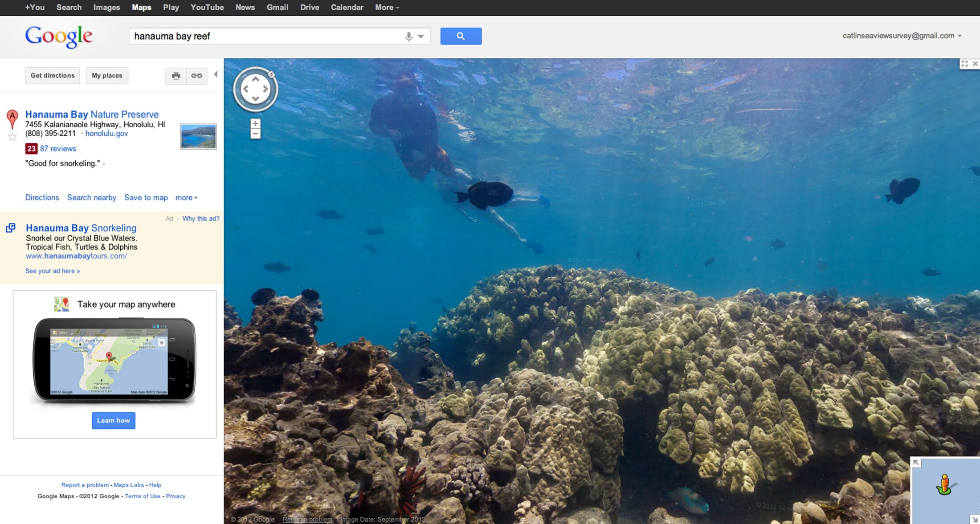Open the More menu in the top bar
980x524 pixels.
pos(386,7)
